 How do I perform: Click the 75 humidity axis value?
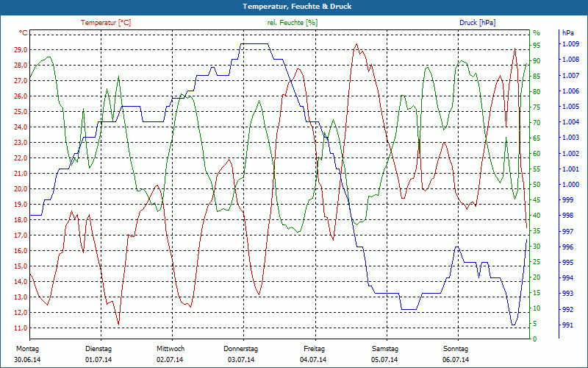pyautogui.click(x=537, y=107)
